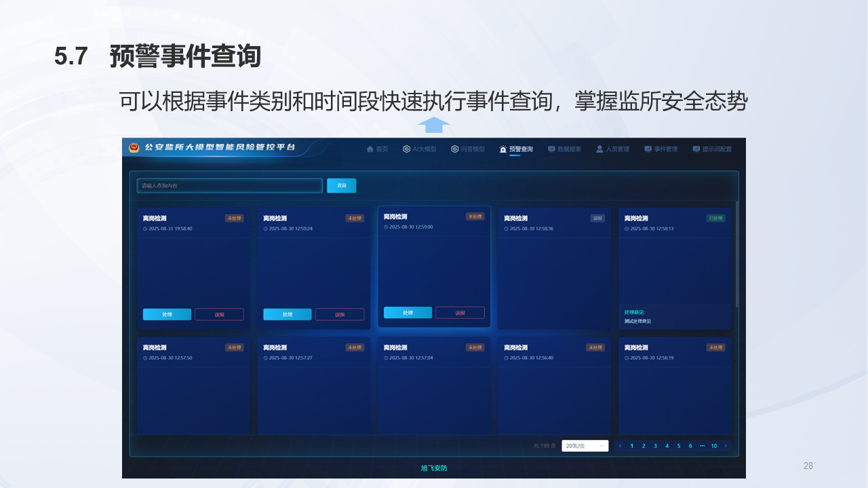Click the home icon beside 首页
The image size is (868, 488).
click(x=370, y=149)
